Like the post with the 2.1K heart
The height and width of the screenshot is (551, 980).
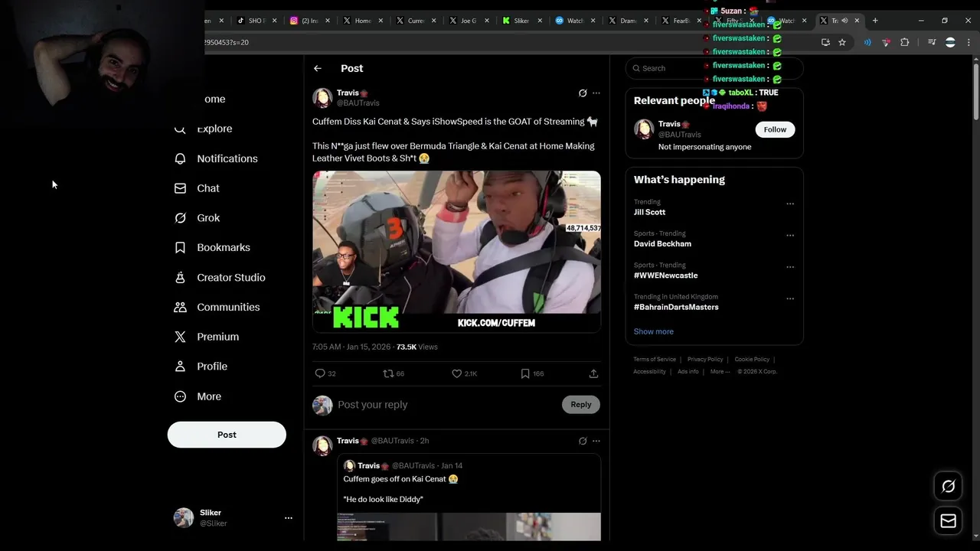click(457, 373)
